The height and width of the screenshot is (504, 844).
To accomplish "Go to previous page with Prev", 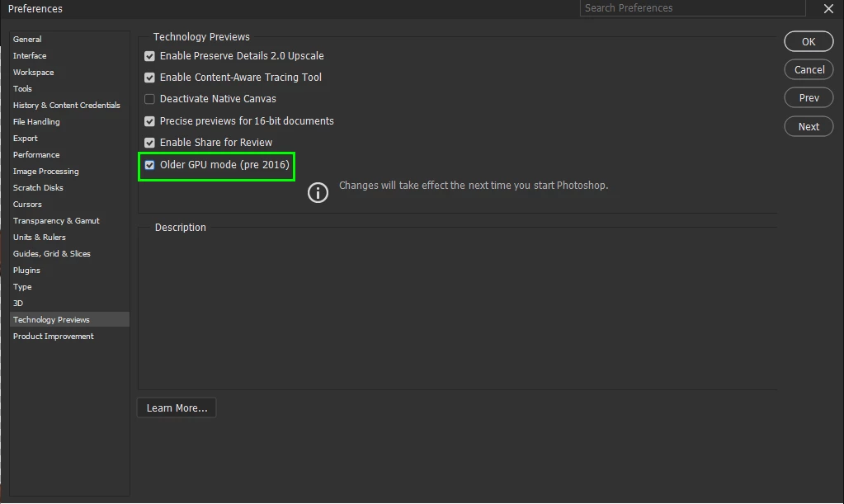I will point(809,97).
